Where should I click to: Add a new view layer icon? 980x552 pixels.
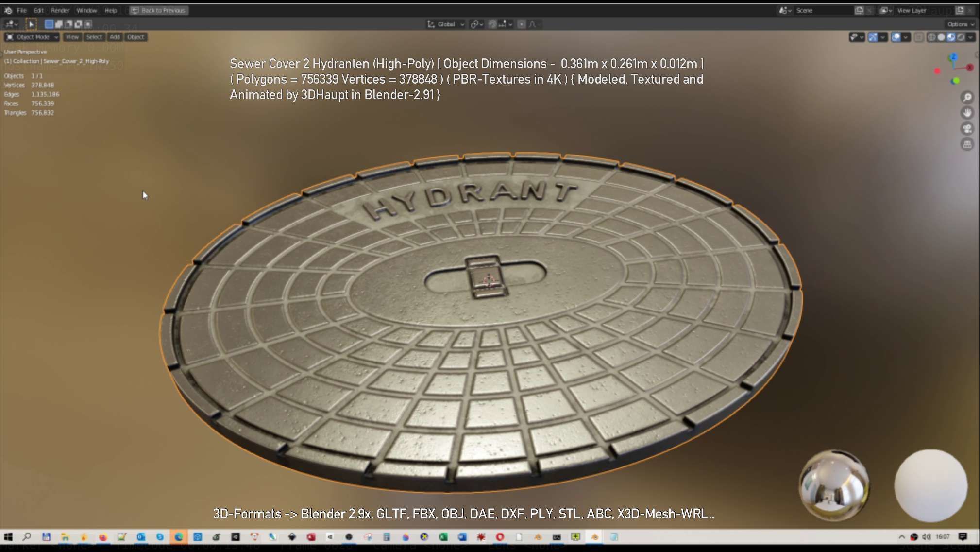pyautogui.click(x=960, y=10)
